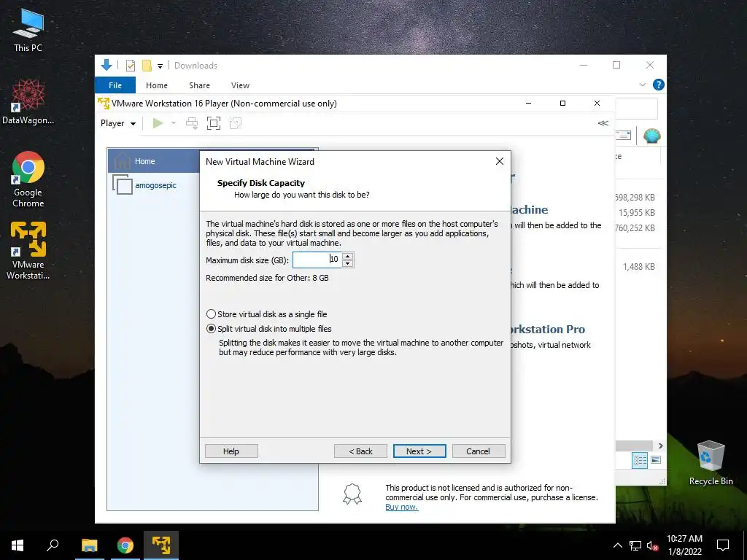Open Chrome from the taskbar
The height and width of the screenshot is (560, 747).
pyautogui.click(x=125, y=545)
